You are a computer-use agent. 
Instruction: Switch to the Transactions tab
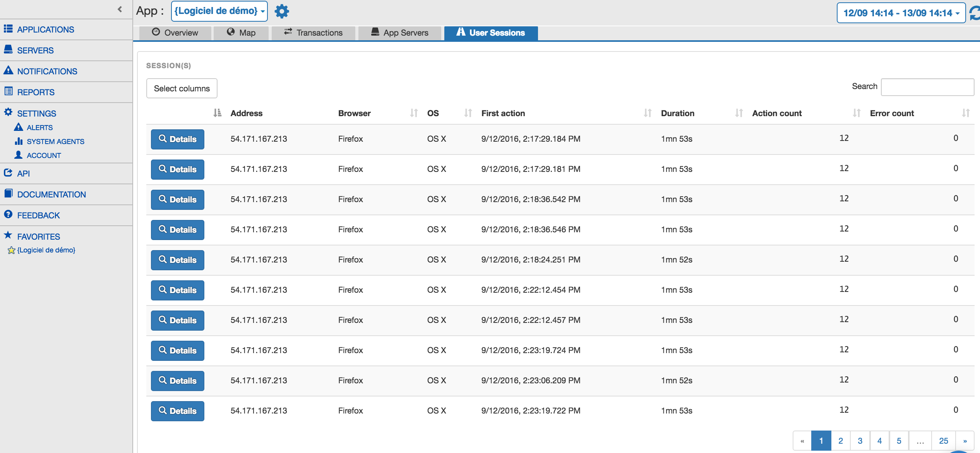[313, 33]
